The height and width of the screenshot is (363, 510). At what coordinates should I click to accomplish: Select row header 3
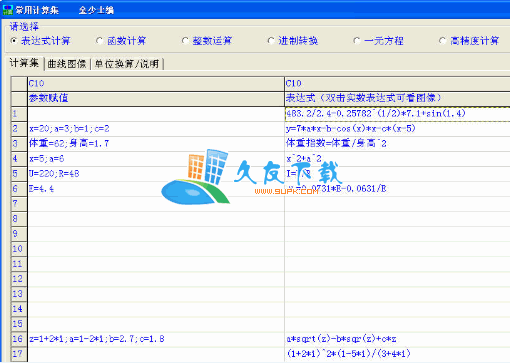(19, 144)
